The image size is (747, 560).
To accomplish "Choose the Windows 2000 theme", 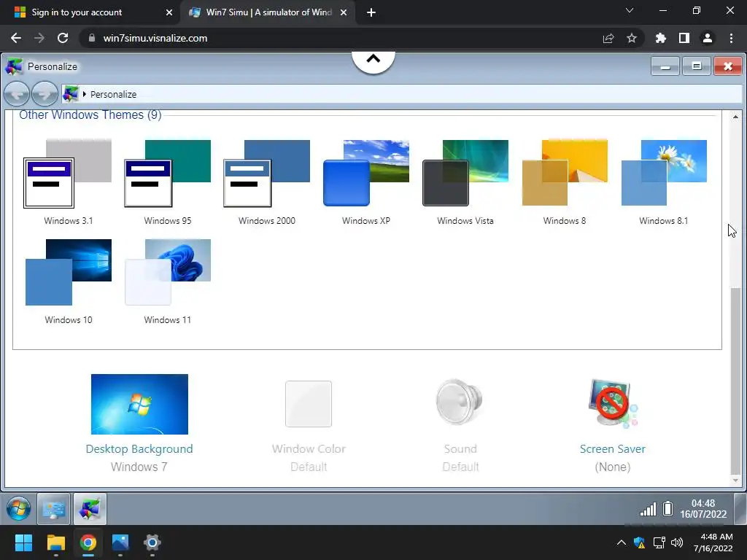I will (x=267, y=174).
